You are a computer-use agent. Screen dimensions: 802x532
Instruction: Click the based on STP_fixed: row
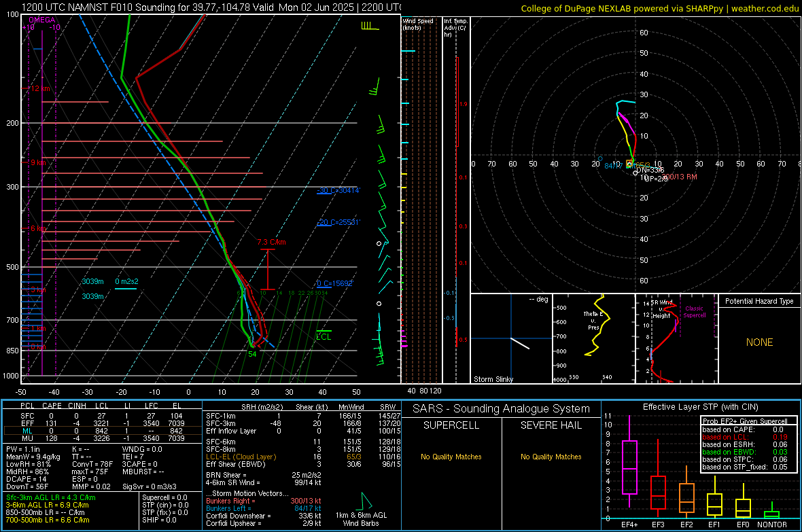tap(745, 467)
